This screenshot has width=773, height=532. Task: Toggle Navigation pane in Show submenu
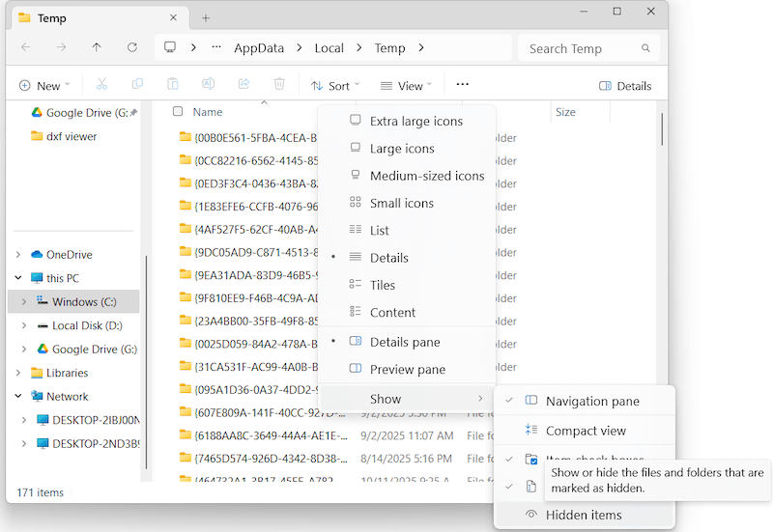coord(591,401)
